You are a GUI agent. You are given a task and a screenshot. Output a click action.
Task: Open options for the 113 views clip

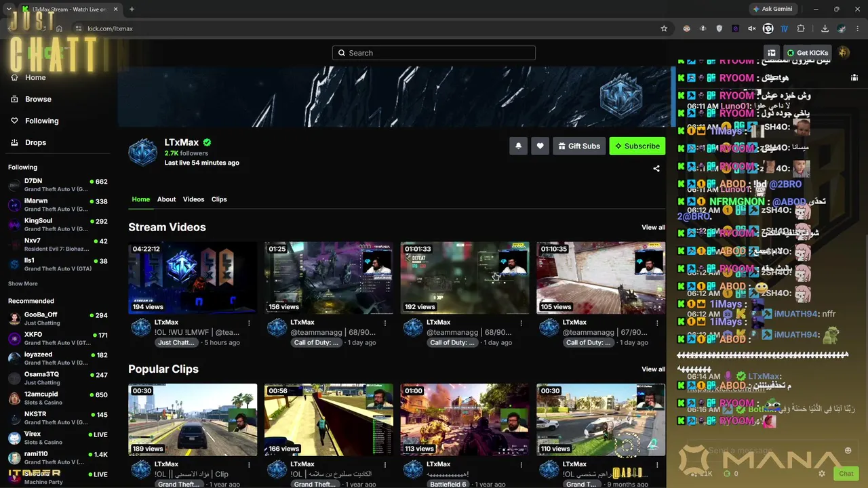click(x=521, y=464)
